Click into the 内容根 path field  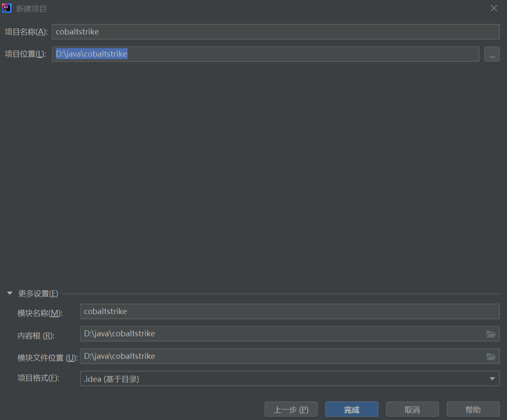tap(281, 334)
